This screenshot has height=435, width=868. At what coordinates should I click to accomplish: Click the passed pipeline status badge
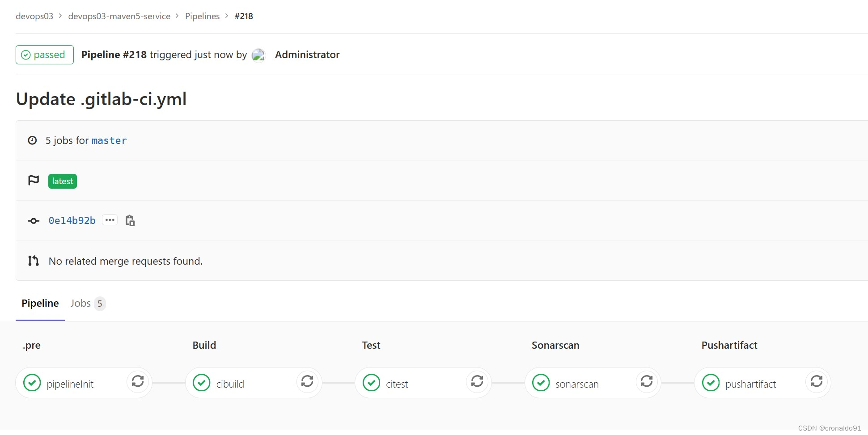tap(44, 55)
